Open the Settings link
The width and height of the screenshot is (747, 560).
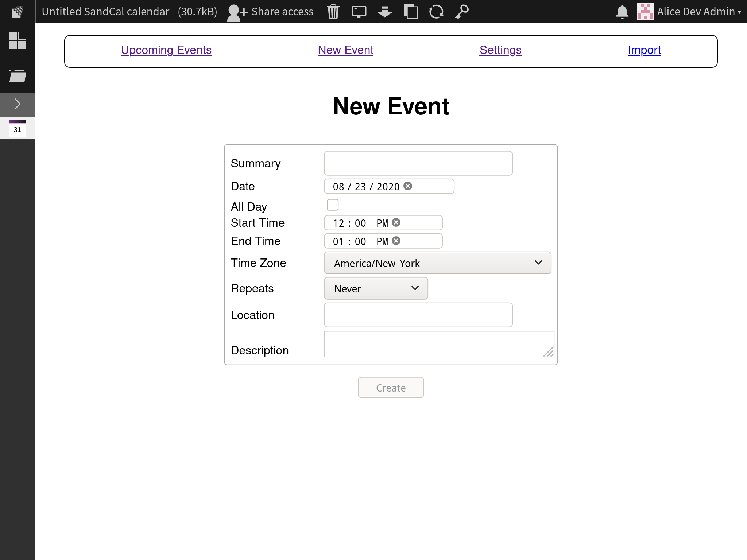point(500,50)
